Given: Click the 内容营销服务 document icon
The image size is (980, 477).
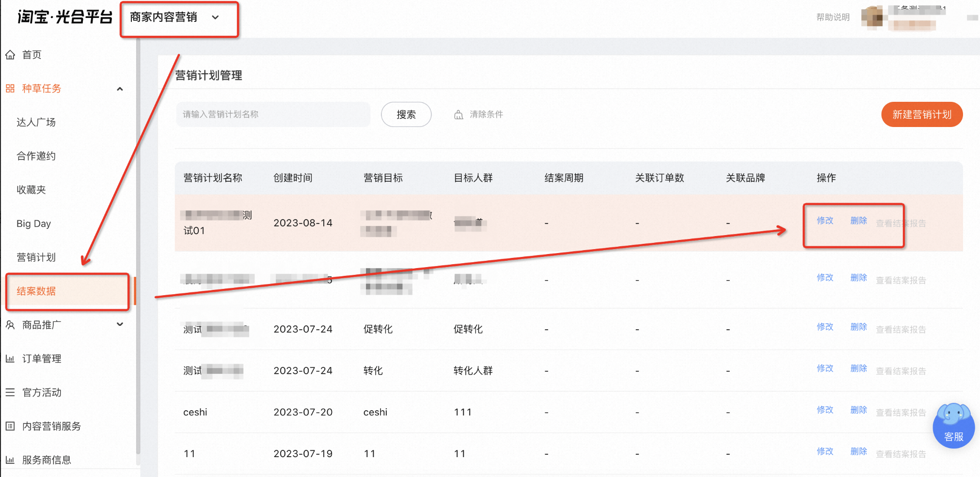Looking at the screenshot, I should pyautogui.click(x=10, y=426).
